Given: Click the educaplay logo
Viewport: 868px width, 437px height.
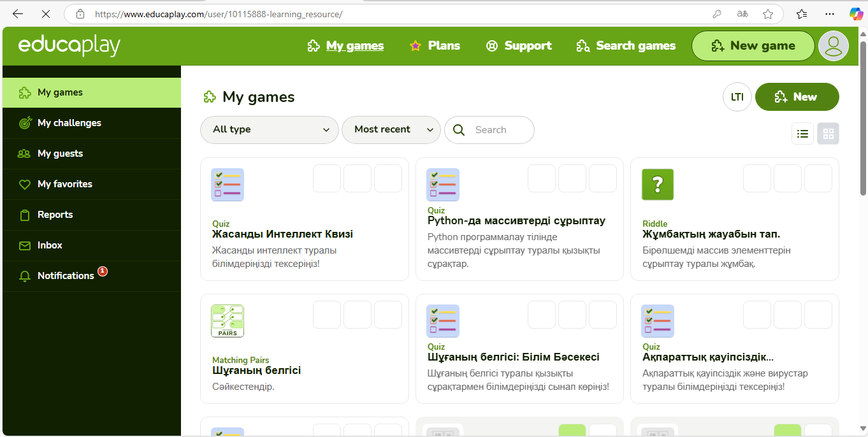Looking at the screenshot, I should click(69, 46).
